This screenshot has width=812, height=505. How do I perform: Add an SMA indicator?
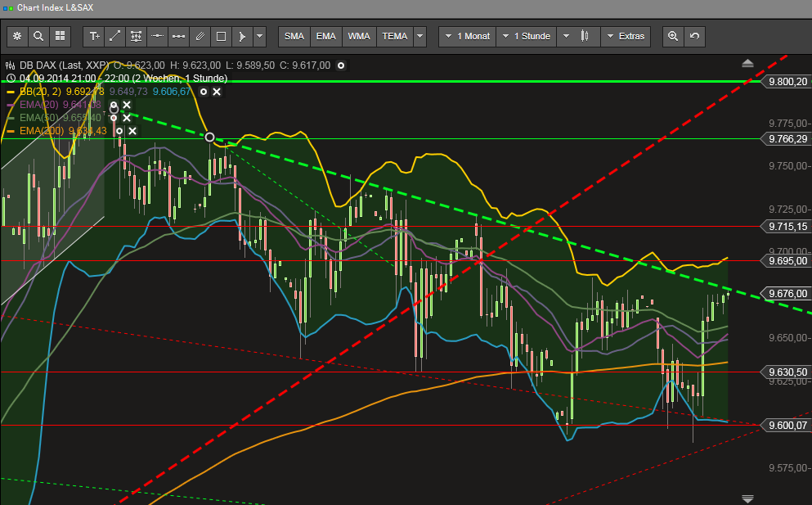(294, 36)
